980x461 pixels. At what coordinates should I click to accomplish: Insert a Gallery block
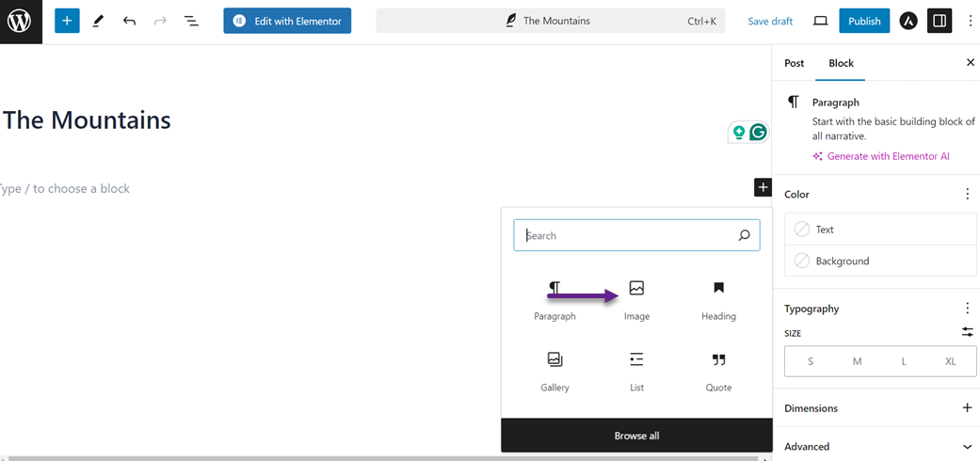(x=554, y=371)
